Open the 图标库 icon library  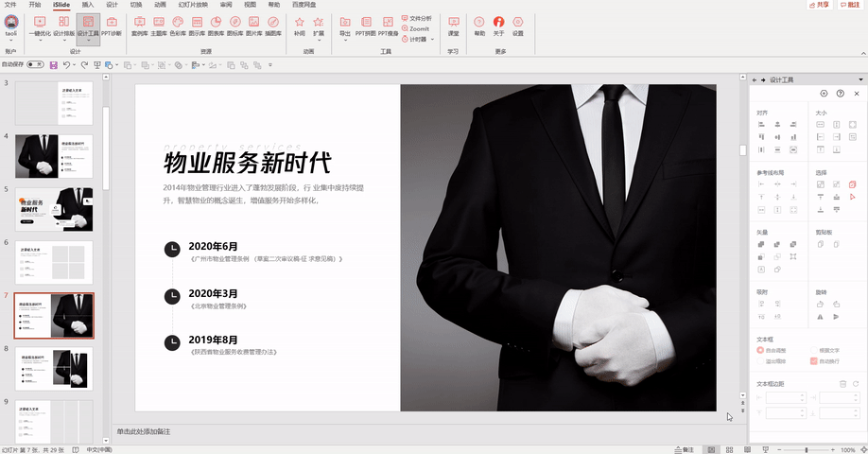[235, 24]
